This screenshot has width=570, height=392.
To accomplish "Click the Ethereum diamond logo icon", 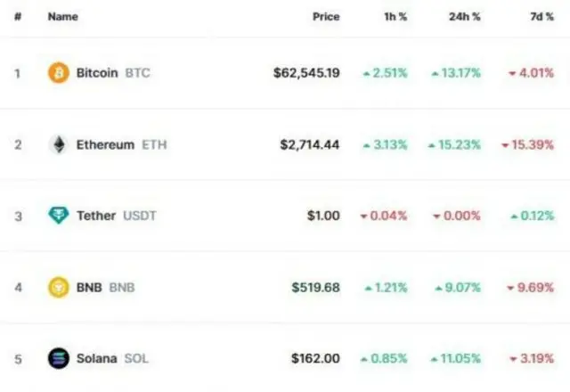I will tap(59, 144).
